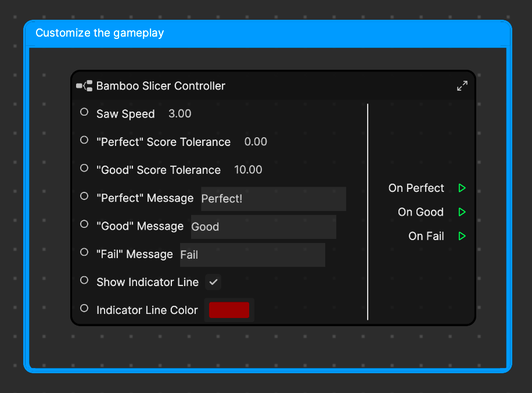
Task: Click the "Good" Message input port circle
Action: (84, 224)
